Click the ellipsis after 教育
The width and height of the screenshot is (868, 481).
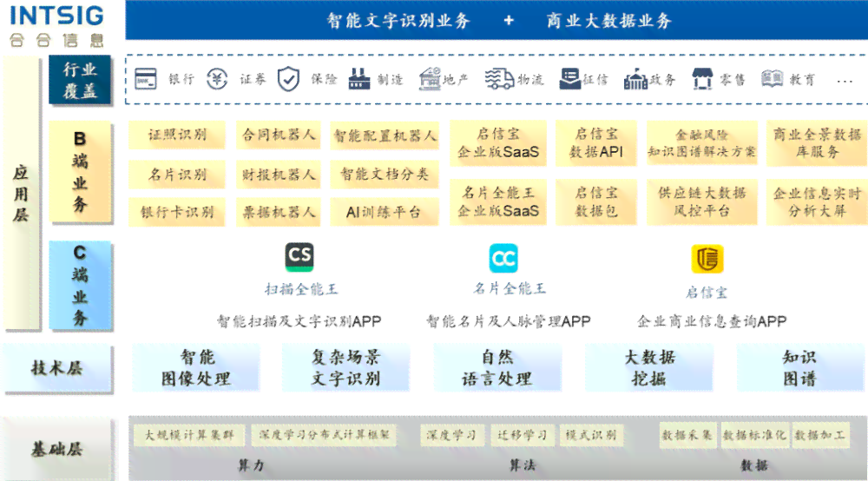(845, 82)
